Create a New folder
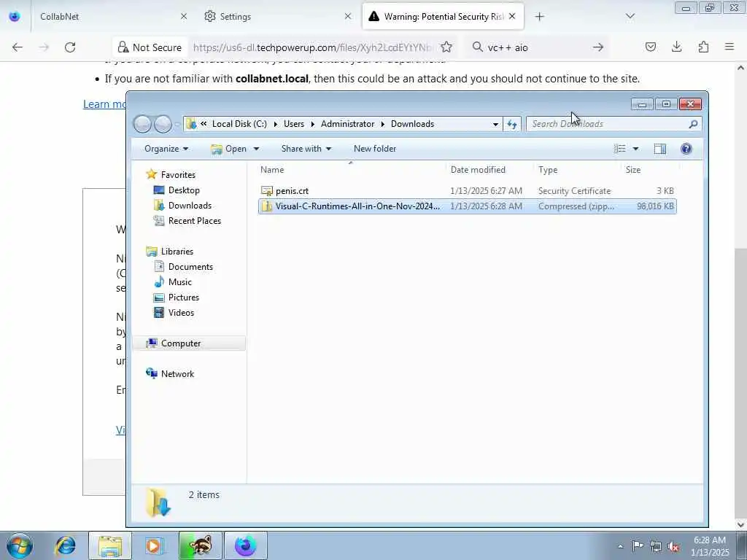 (375, 149)
